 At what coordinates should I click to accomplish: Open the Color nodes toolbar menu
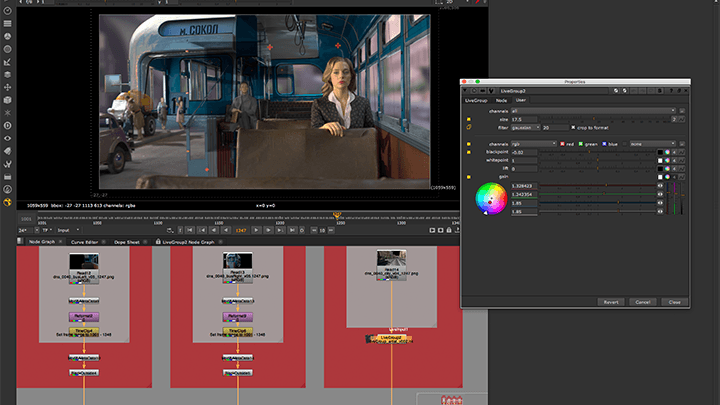[x=7, y=36]
